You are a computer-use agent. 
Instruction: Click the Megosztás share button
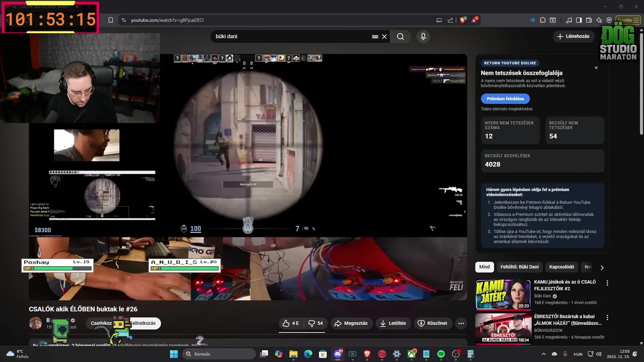click(x=351, y=323)
